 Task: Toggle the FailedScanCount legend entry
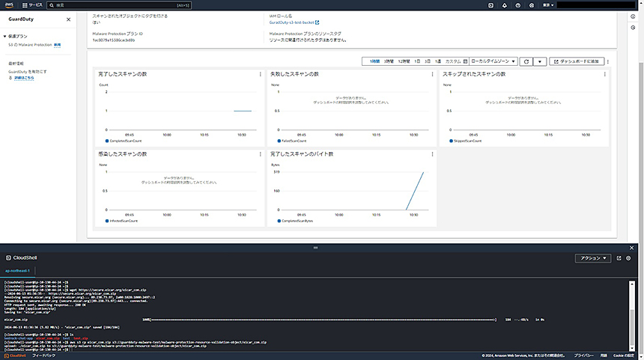[292, 141]
